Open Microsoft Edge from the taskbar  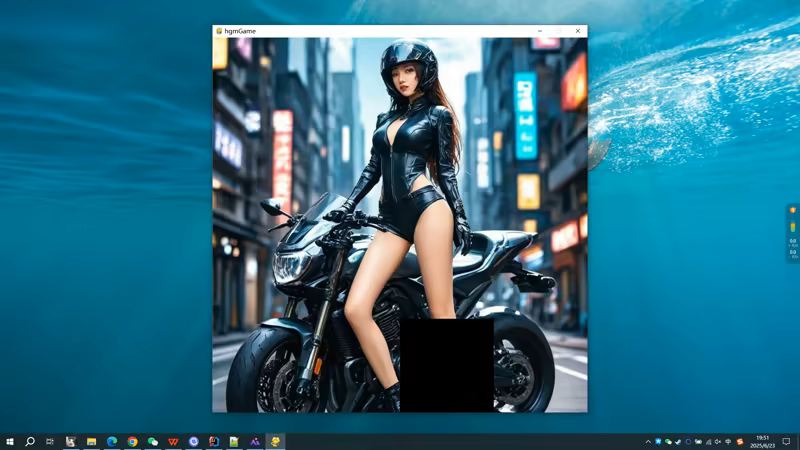point(112,441)
